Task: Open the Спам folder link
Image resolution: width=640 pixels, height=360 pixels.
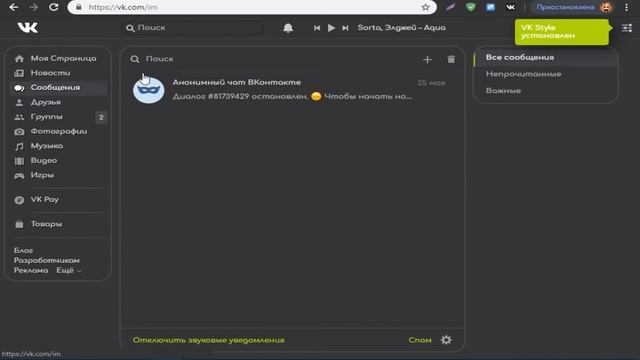Action: [x=420, y=340]
